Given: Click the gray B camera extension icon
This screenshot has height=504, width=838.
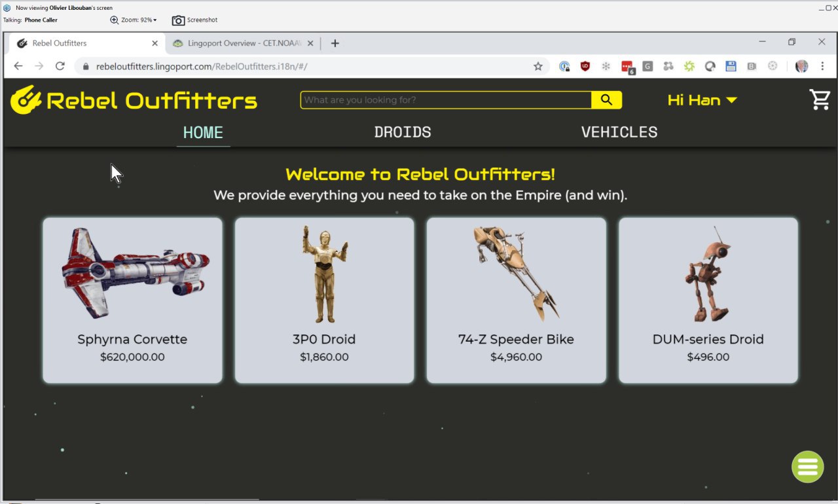Looking at the screenshot, I should point(752,66).
